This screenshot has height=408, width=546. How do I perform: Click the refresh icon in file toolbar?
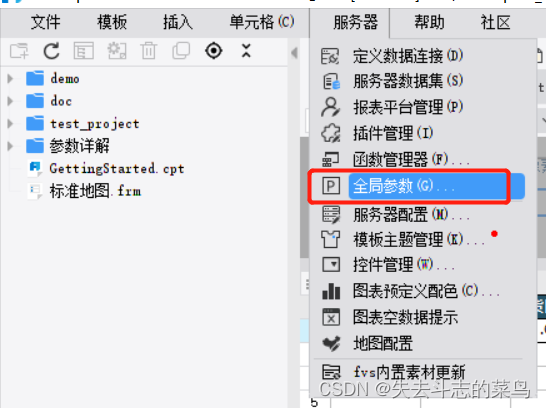[51, 51]
